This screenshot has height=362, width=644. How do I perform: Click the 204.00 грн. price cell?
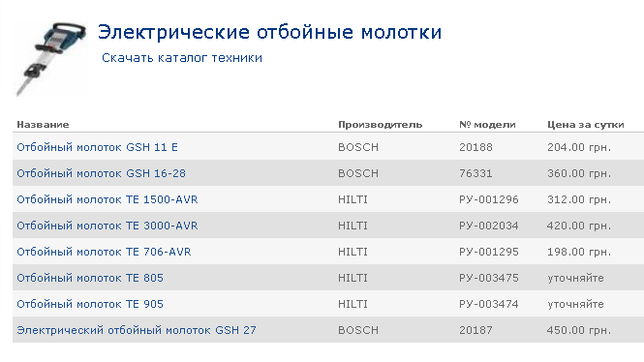(x=579, y=147)
